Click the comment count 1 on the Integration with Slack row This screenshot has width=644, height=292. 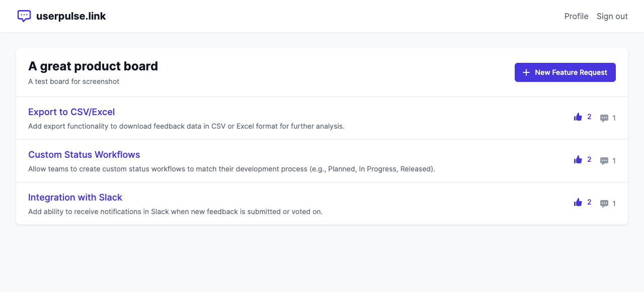coord(614,204)
